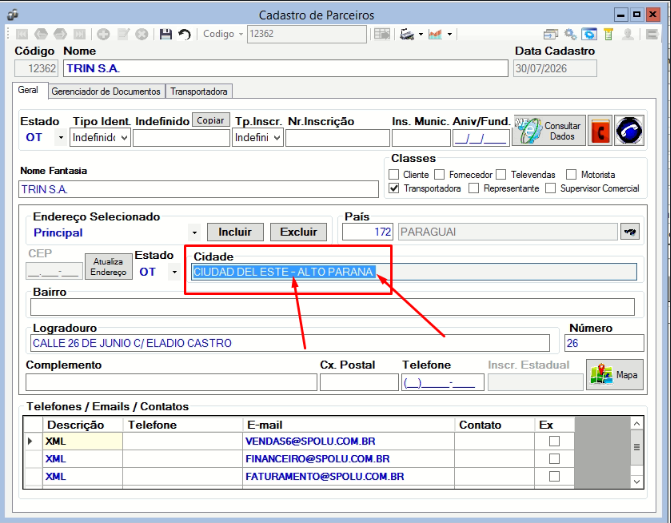671x523 pixels.
Task: Click the Nome Fantasia field
Action: 199,189
